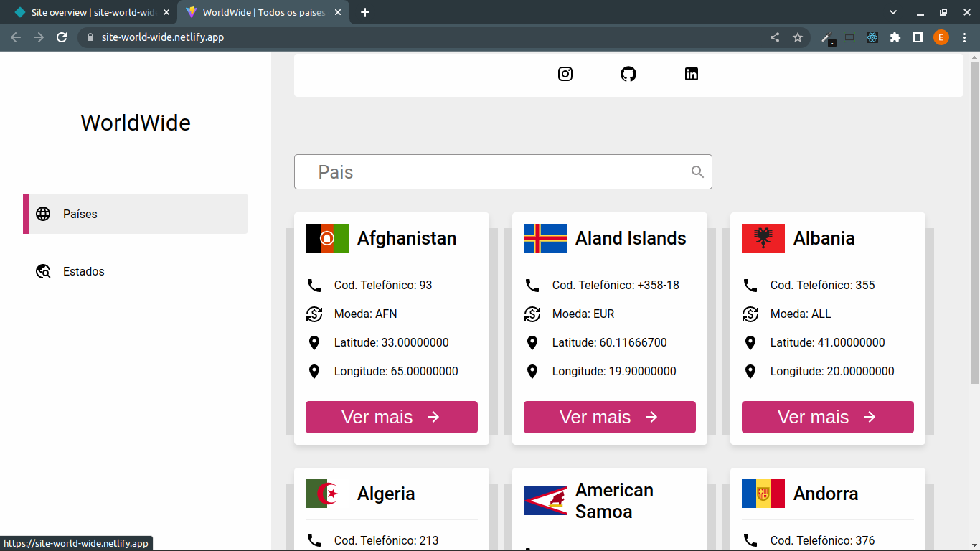Open the orange E profile avatar
980x551 pixels.
pos(941,37)
